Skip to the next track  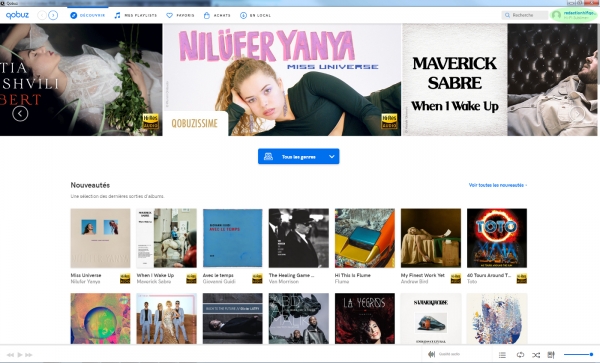pos(29,355)
